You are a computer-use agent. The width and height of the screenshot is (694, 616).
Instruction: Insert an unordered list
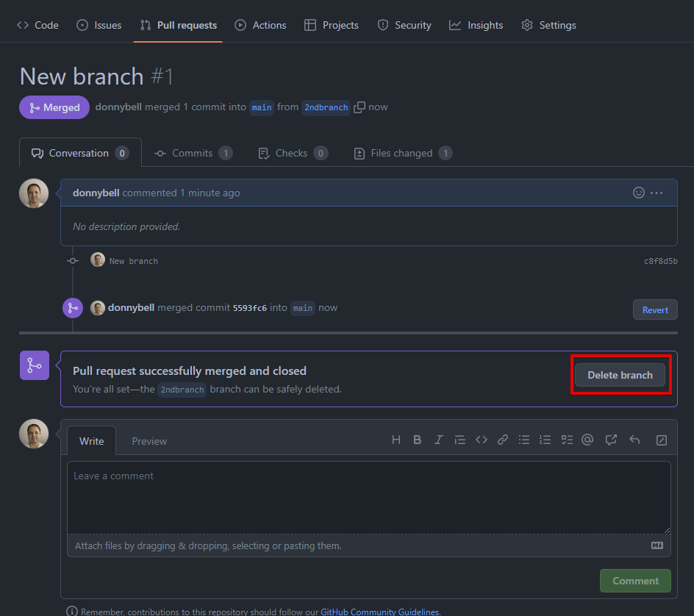pos(524,439)
